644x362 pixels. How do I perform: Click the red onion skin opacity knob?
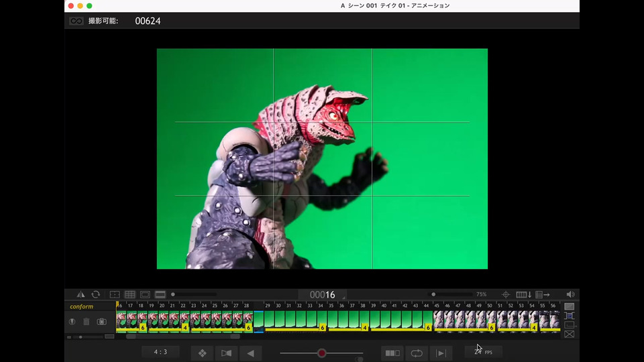[x=321, y=353]
